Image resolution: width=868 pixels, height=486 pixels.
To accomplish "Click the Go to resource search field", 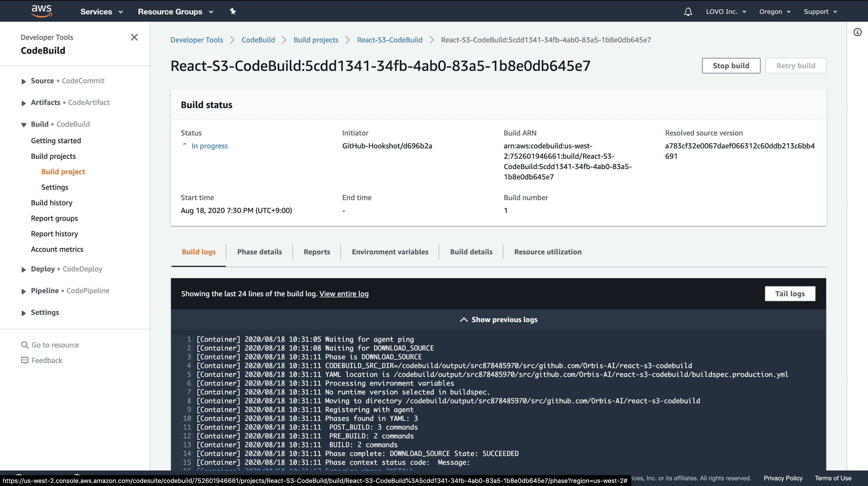I will coord(55,345).
